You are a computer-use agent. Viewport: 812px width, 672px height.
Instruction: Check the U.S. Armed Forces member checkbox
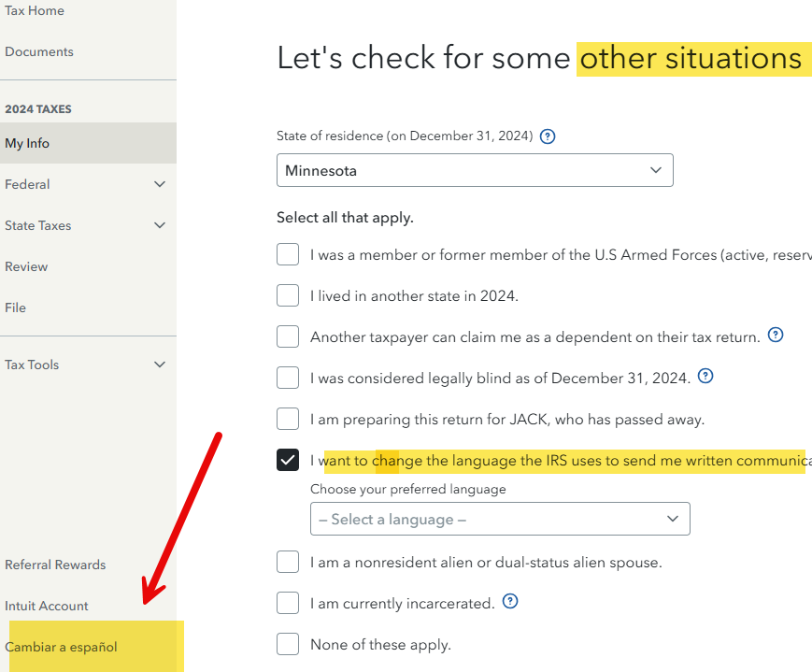[x=288, y=254]
